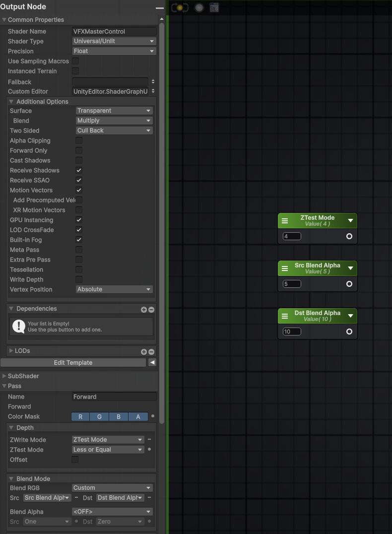Click the Dst Blend Alpha node output port

tap(349, 332)
